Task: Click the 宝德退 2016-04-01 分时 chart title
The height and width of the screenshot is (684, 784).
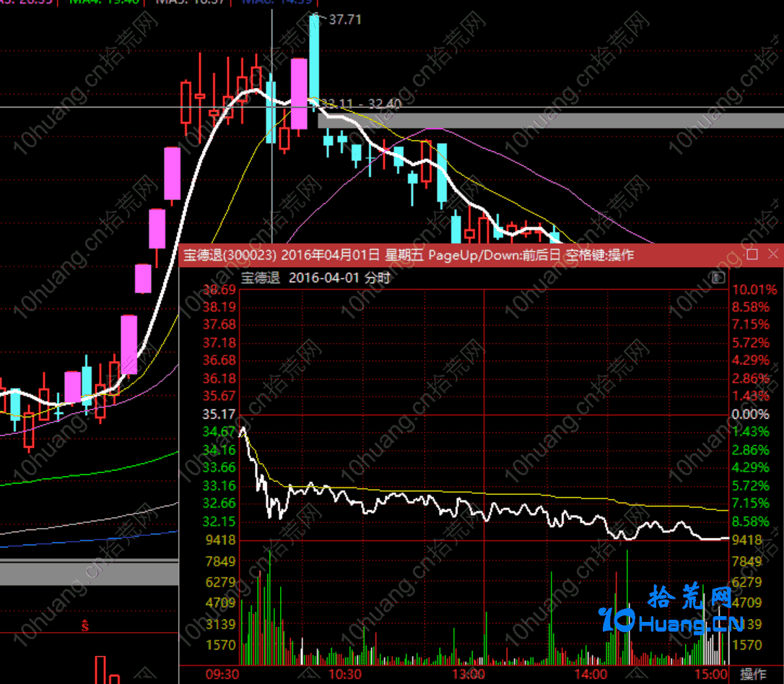Action: pyautogui.click(x=315, y=277)
